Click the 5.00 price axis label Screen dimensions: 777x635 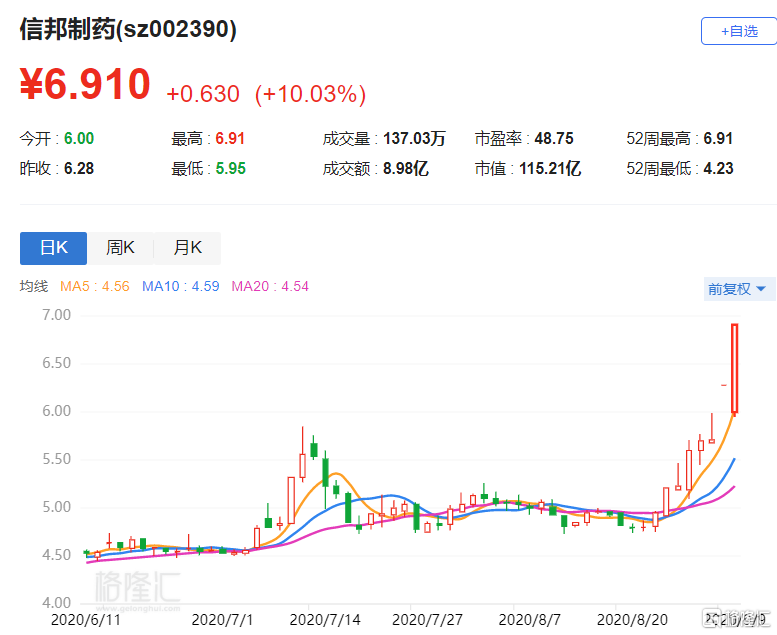click(x=56, y=508)
